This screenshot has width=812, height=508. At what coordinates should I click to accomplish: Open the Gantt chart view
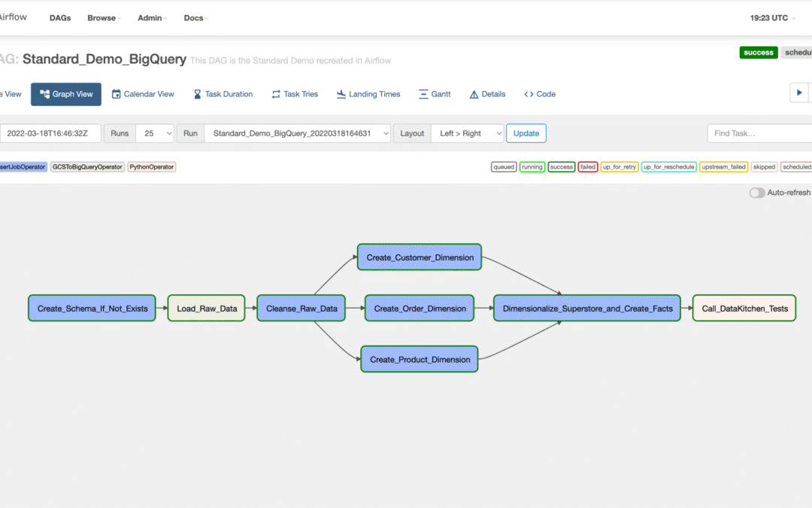pos(435,94)
